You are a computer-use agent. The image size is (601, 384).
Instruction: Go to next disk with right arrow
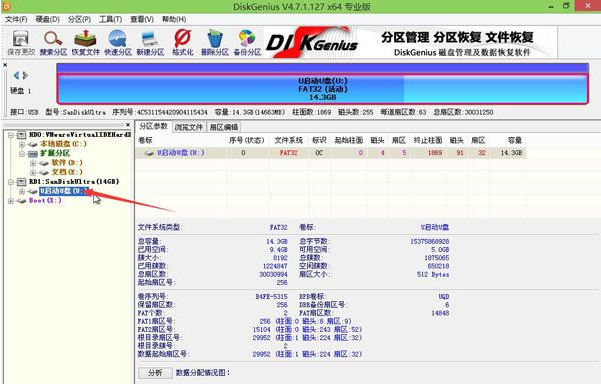click(25, 75)
